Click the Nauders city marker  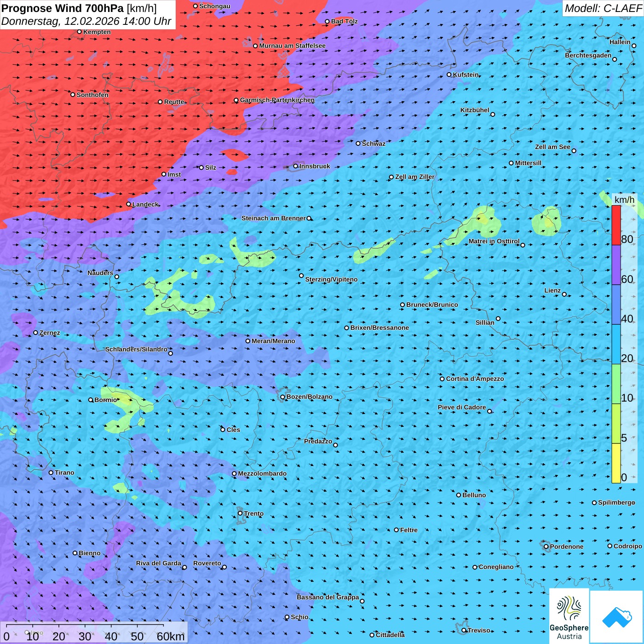[x=117, y=277]
